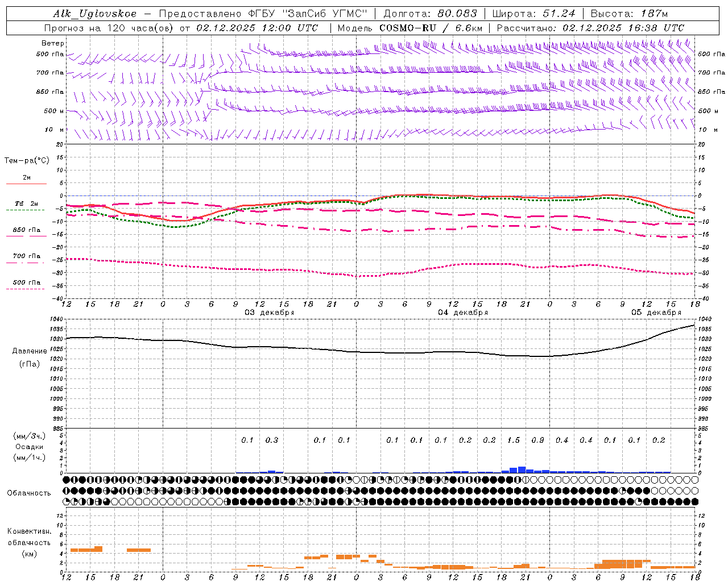728x582 pixels.
Task: Click '700 гПа' label in temperature legend
Action: click(27, 256)
